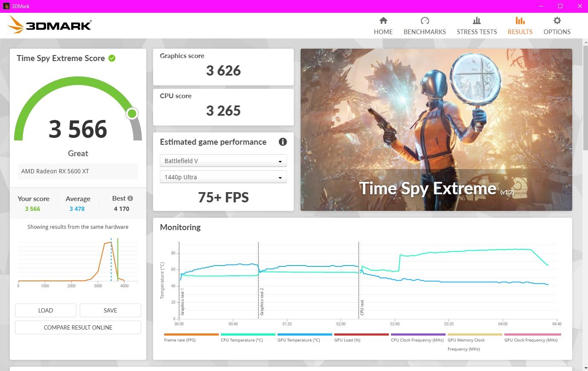The height and width of the screenshot is (371, 588).
Task: Click the LOAD button
Action: coord(46,310)
